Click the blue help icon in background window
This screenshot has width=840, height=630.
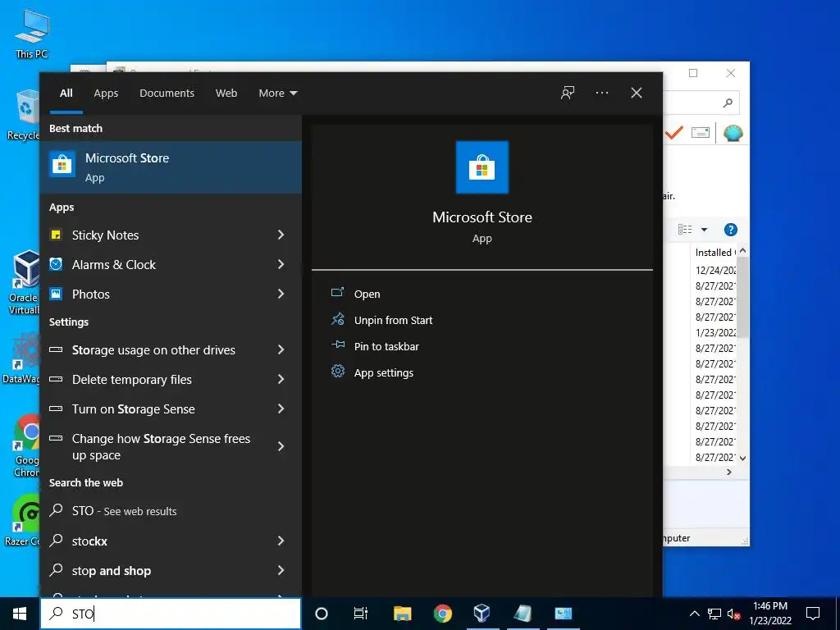pyautogui.click(x=730, y=230)
